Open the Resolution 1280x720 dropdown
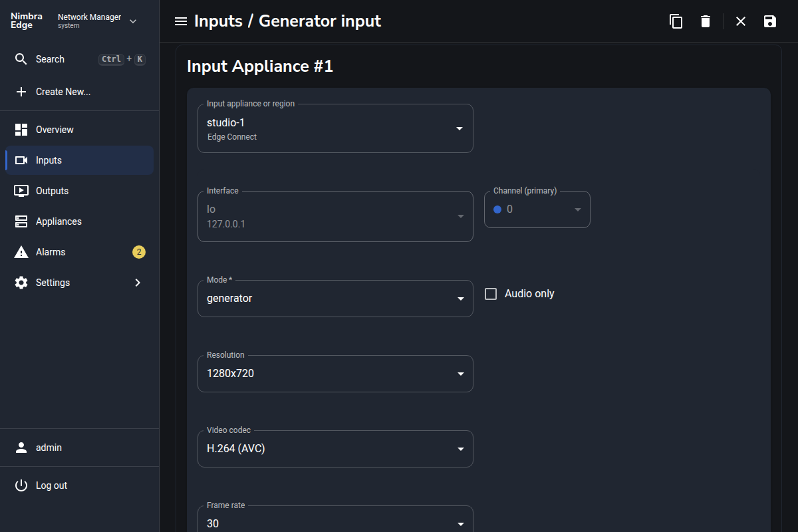798x532 pixels. point(335,374)
